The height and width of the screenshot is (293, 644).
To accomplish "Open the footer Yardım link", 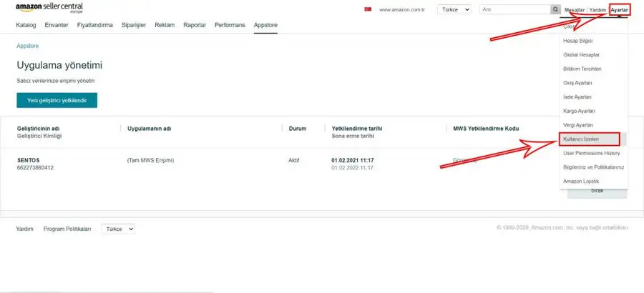I will click(x=24, y=229).
